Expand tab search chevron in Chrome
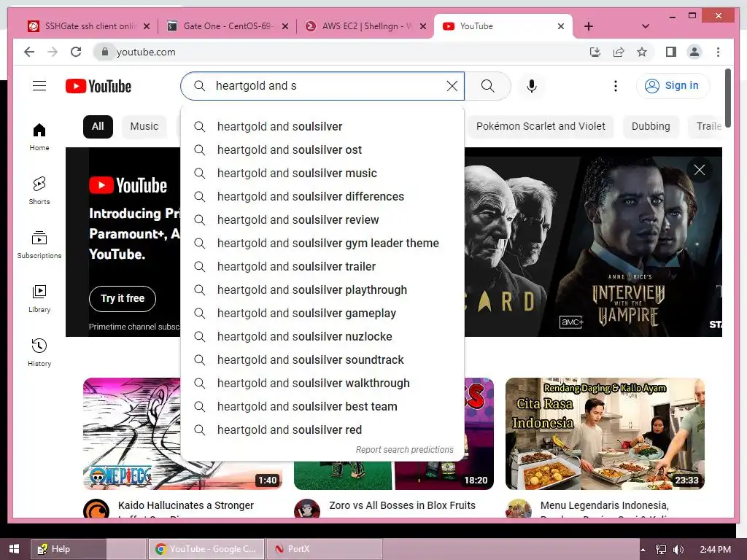The width and height of the screenshot is (747, 560). point(646,26)
